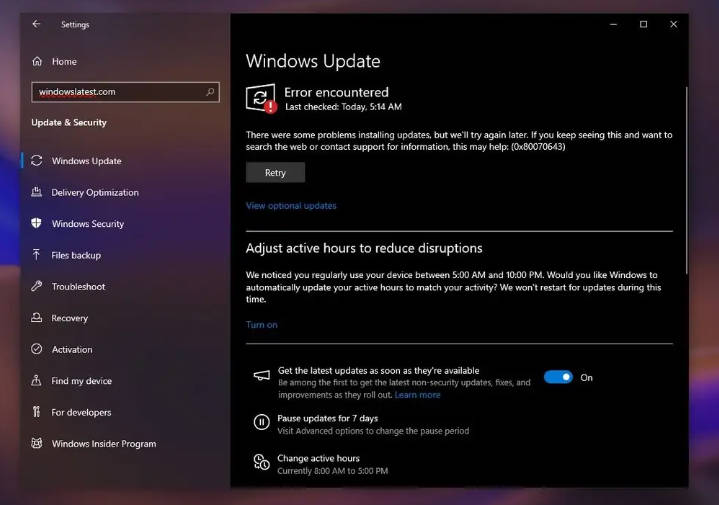
Task: Click the Find my device icon
Action: coord(37,380)
